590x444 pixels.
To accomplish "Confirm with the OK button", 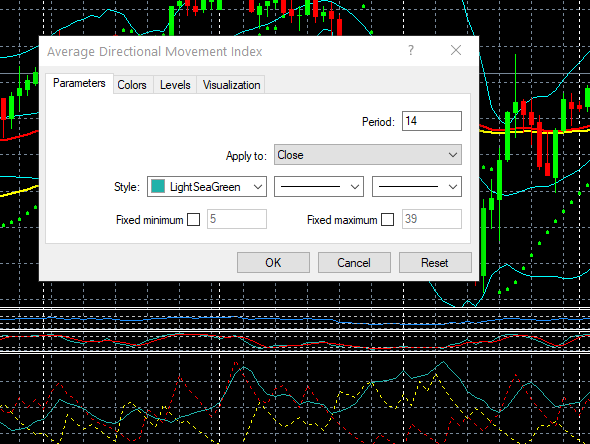I will pos(273,262).
